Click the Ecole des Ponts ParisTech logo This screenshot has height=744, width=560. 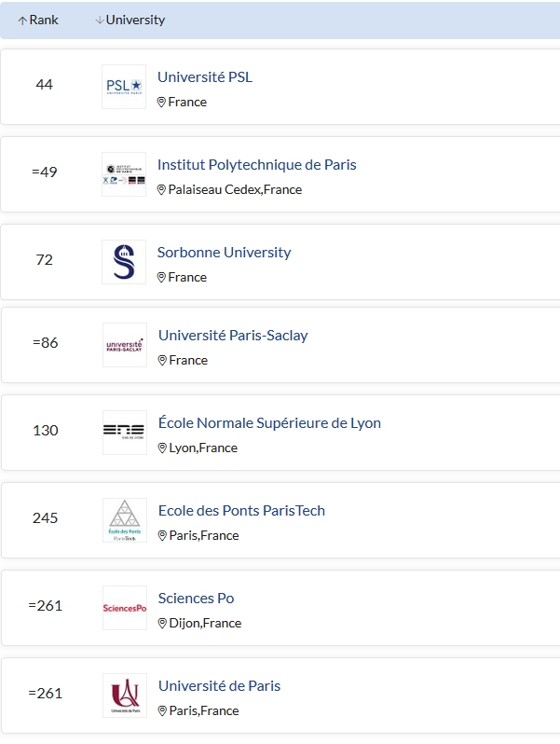125,520
